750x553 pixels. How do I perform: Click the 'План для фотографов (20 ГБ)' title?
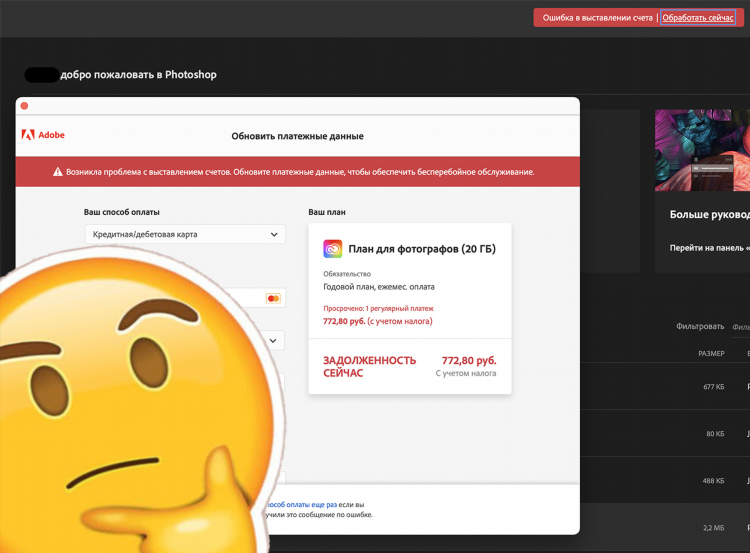coord(422,249)
